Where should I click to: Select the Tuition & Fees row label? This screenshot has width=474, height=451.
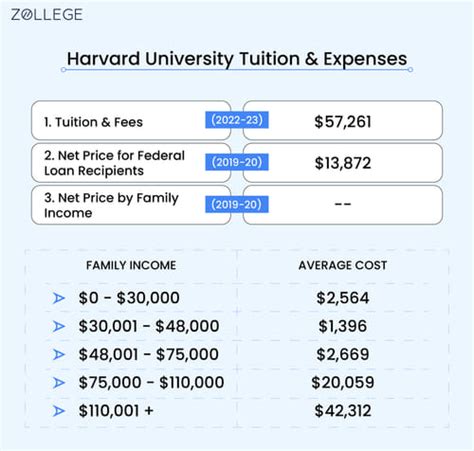93,122
